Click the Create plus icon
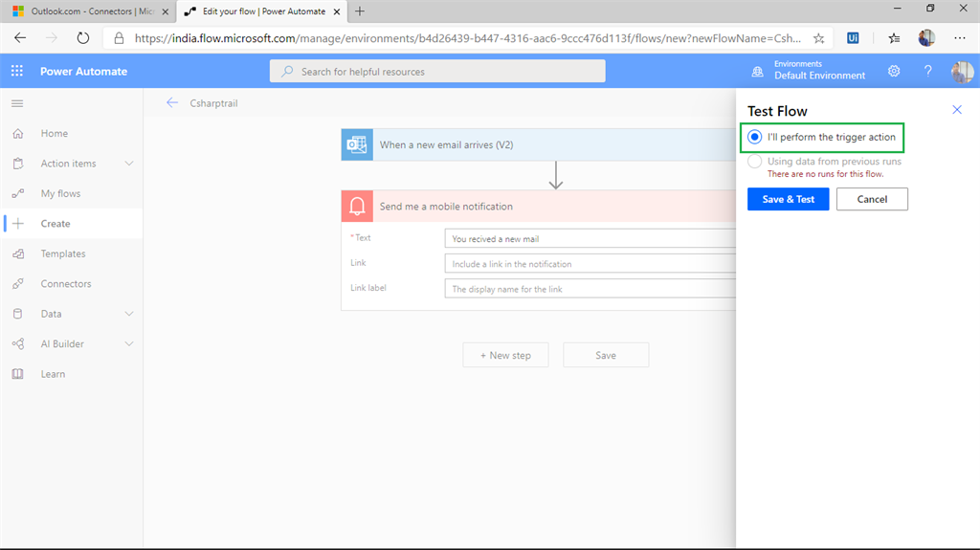 (x=18, y=223)
